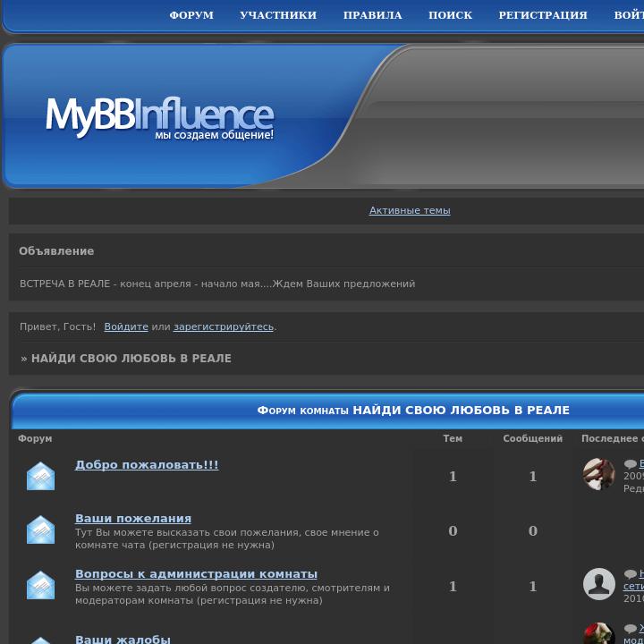This screenshot has height=644, width=644.
Task: Click default avatar in Вопросы к администрации row
Action: [598, 583]
